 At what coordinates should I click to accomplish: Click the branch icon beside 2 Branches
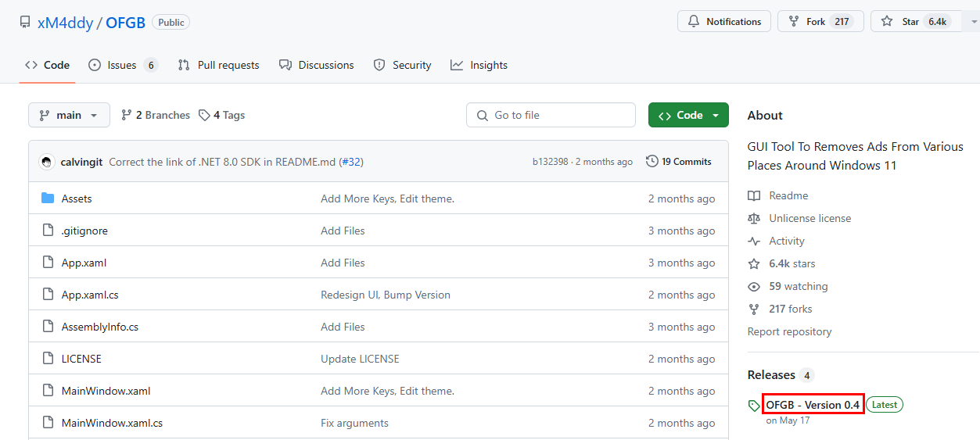click(x=127, y=115)
